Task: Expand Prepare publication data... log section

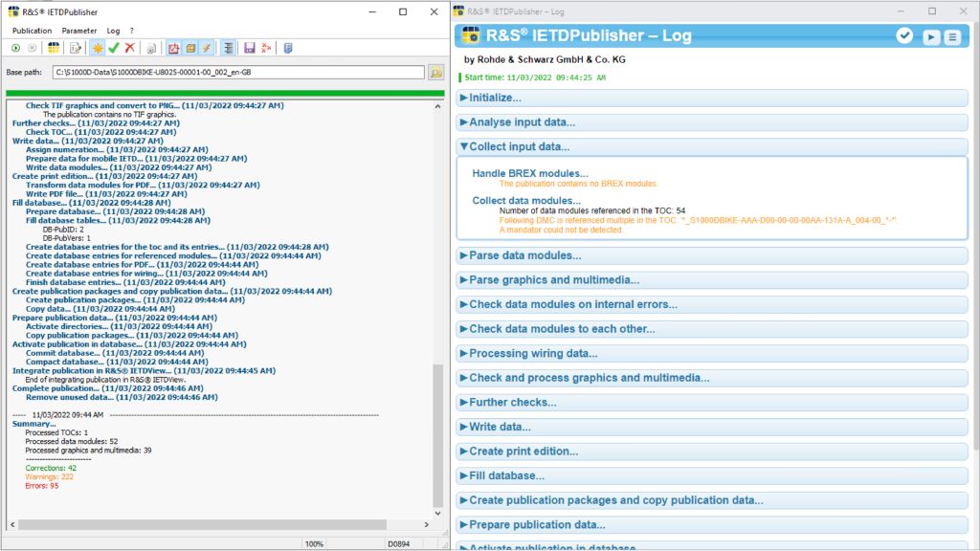Action: [712, 525]
